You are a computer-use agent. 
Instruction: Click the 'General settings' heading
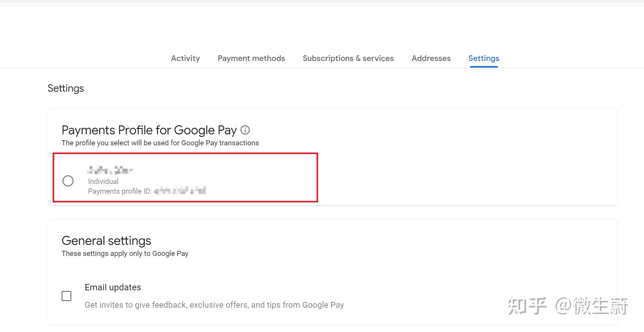click(x=106, y=241)
